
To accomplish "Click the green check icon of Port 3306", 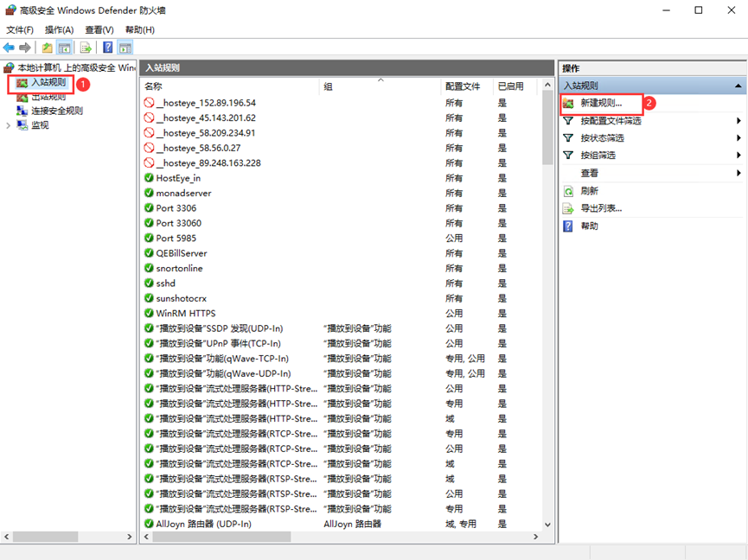I will [x=149, y=207].
